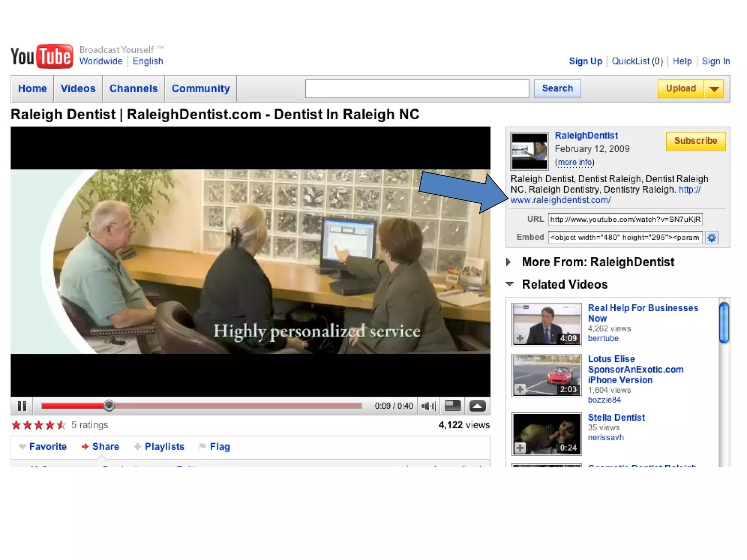Screen dimensions: 747x560
Task: Open the Channels tab
Action: point(133,89)
